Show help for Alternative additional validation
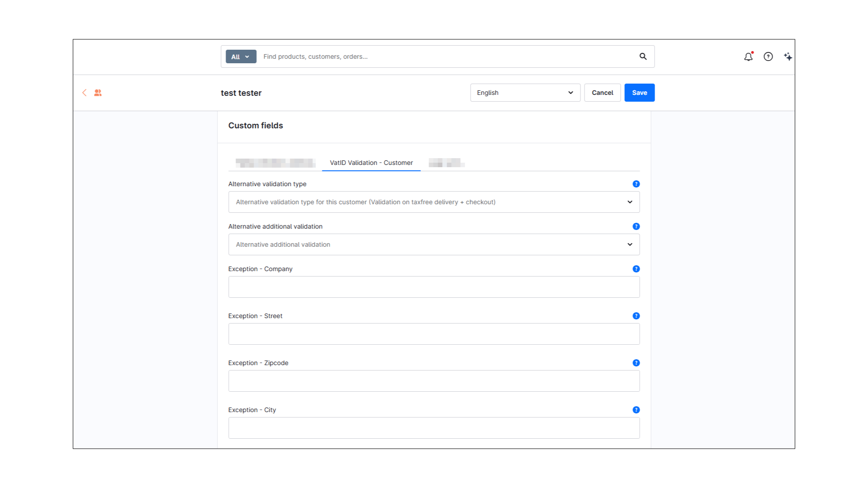 coord(636,226)
